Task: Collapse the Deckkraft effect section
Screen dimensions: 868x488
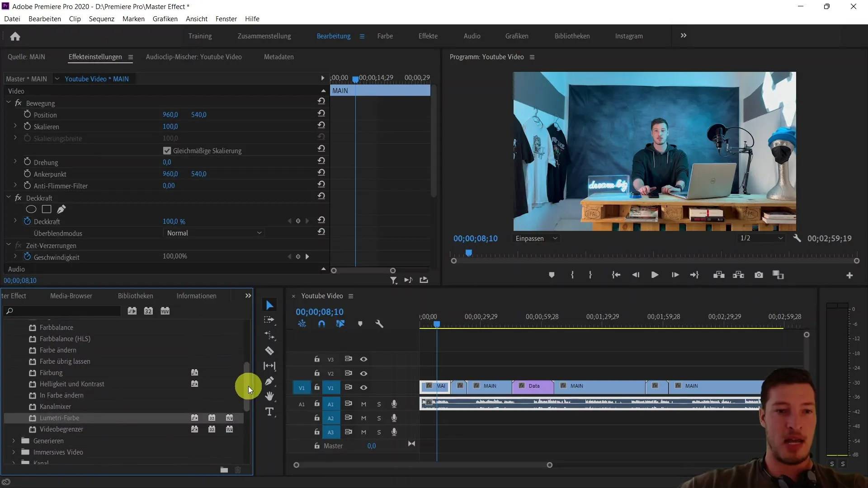Action: 9,197
